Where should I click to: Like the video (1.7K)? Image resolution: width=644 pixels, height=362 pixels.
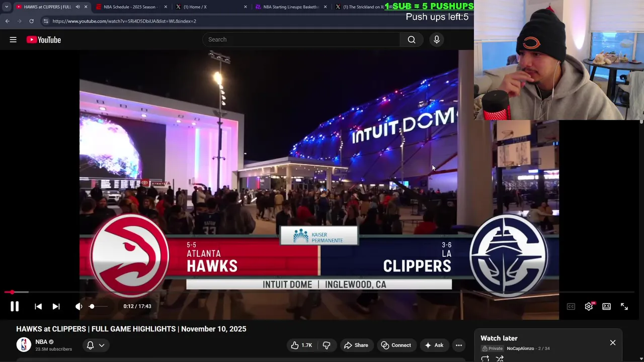click(301, 345)
